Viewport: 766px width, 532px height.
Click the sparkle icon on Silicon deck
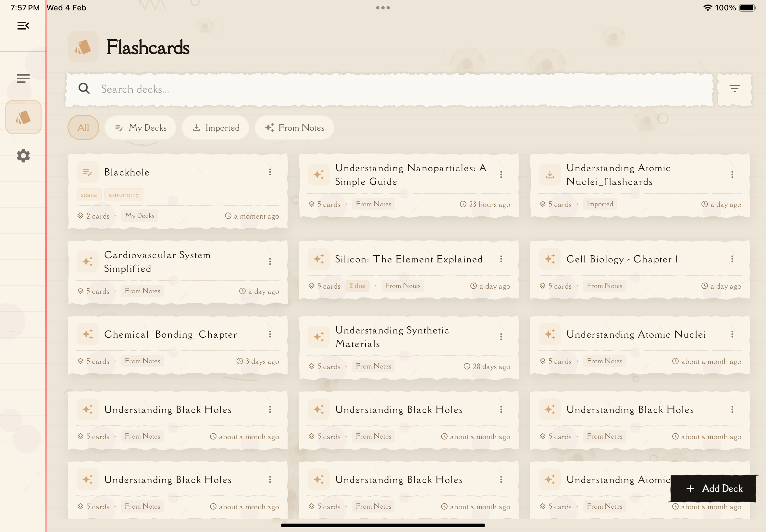click(x=318, y=259)
